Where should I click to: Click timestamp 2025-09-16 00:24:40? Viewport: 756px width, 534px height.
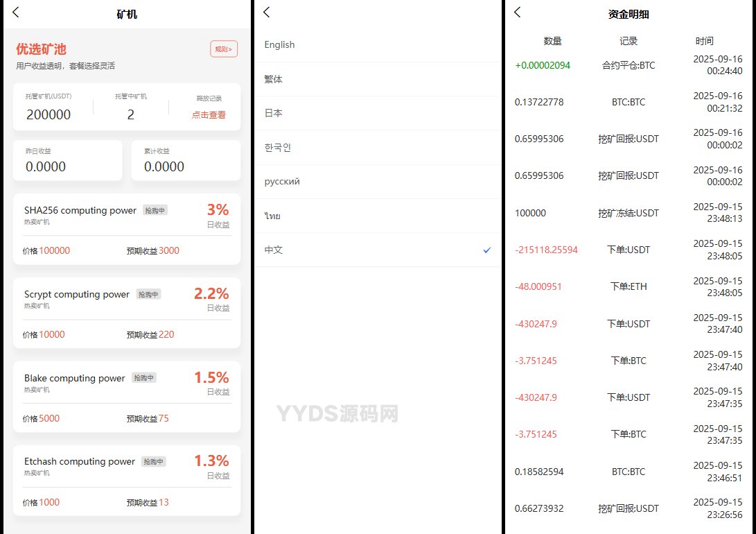[718, 65]
